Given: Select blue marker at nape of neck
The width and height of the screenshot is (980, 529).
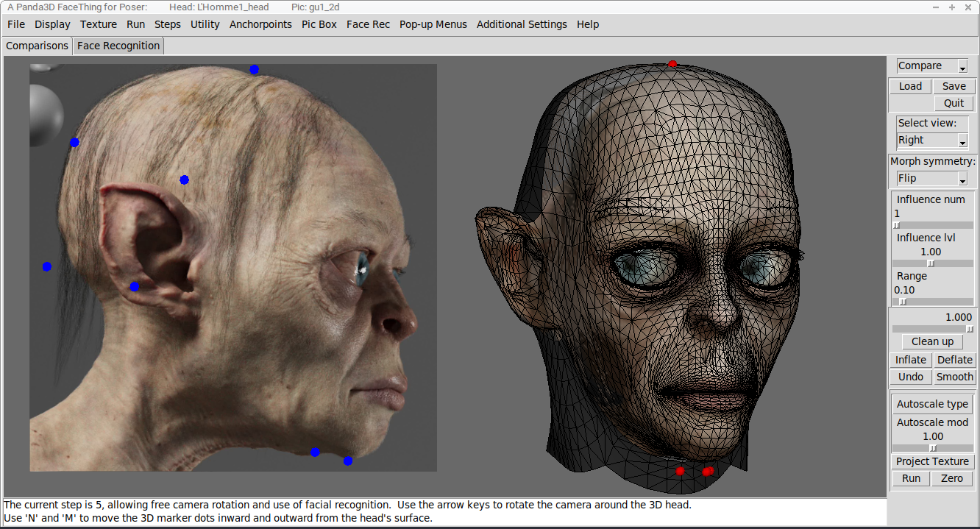Looking at the screenshot, I should pos(46,266).
